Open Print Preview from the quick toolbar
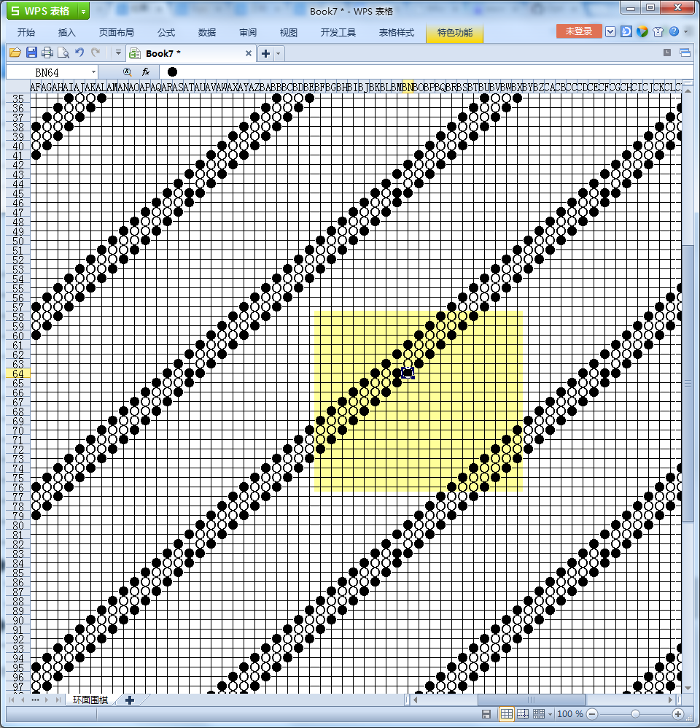Screen dimensions: 700x728 click(63, 53)
